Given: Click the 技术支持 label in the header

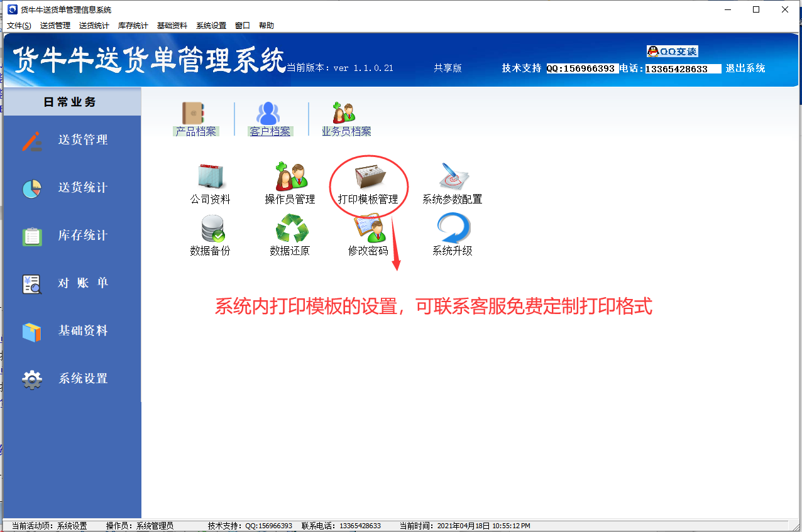Looking at the screenshot, I should coord(522,68).
